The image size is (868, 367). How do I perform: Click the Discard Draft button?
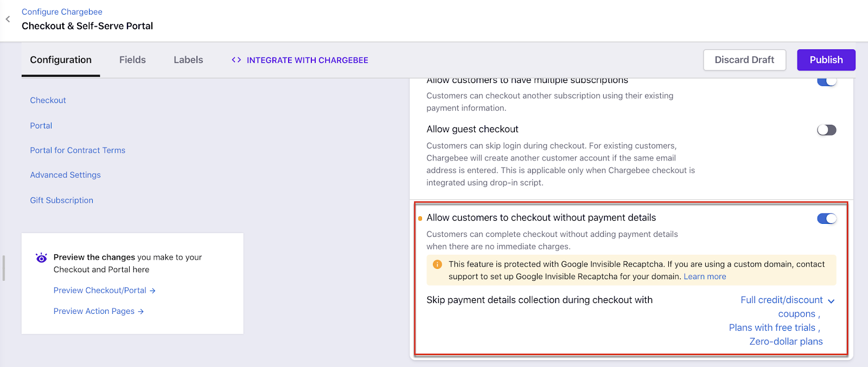[x=744, y=60]
